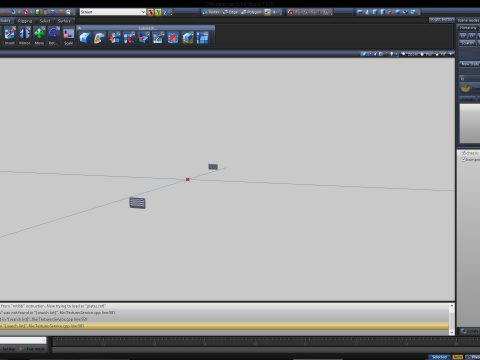The width and height of the screenshot is (480, 360).
Task: Click the log panel scroll-down arrow
Action: (452, 332)
